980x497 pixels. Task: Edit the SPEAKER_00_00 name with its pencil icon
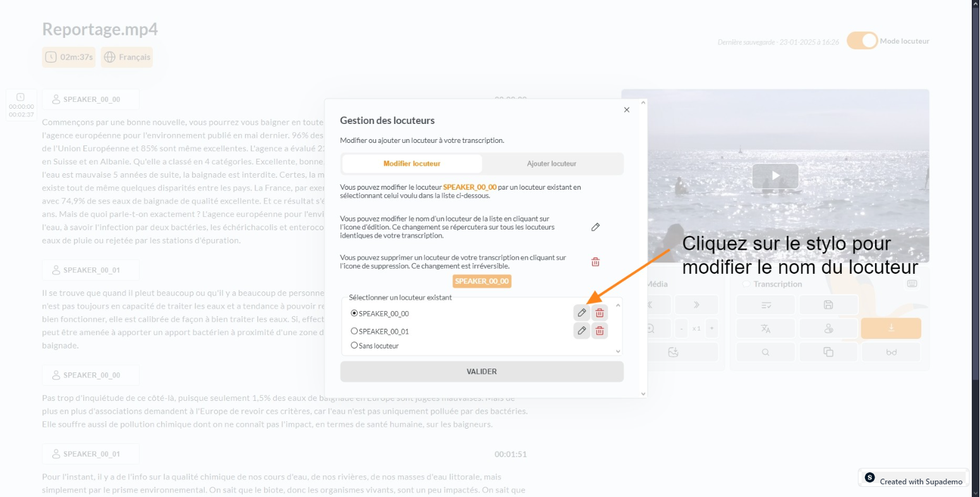pos(582,312)
